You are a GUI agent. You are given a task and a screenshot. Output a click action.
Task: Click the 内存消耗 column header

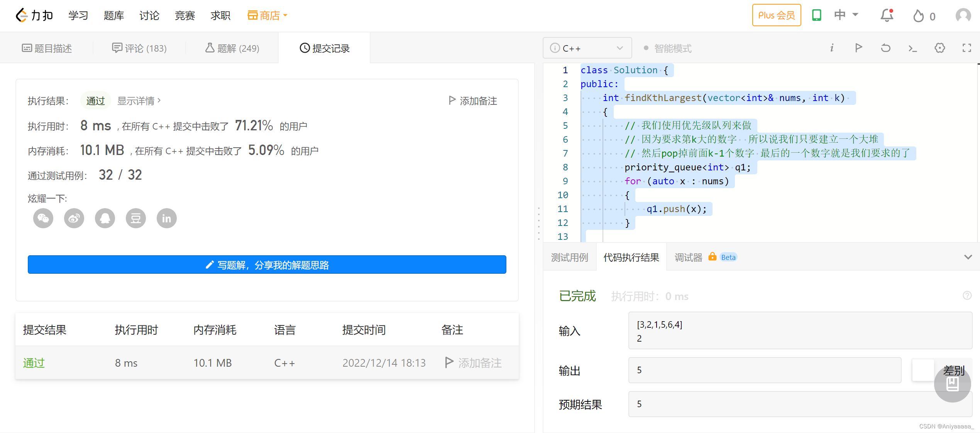215,330
